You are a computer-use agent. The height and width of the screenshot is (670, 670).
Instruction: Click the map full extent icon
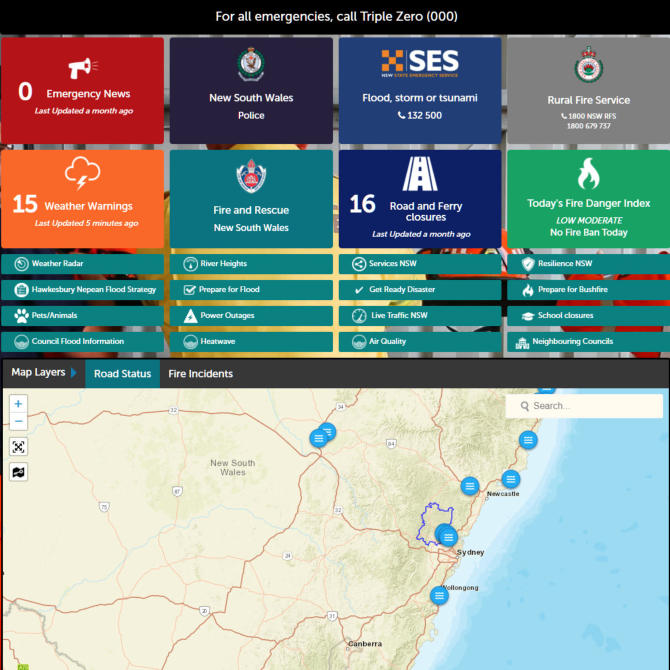click(18, 447)
